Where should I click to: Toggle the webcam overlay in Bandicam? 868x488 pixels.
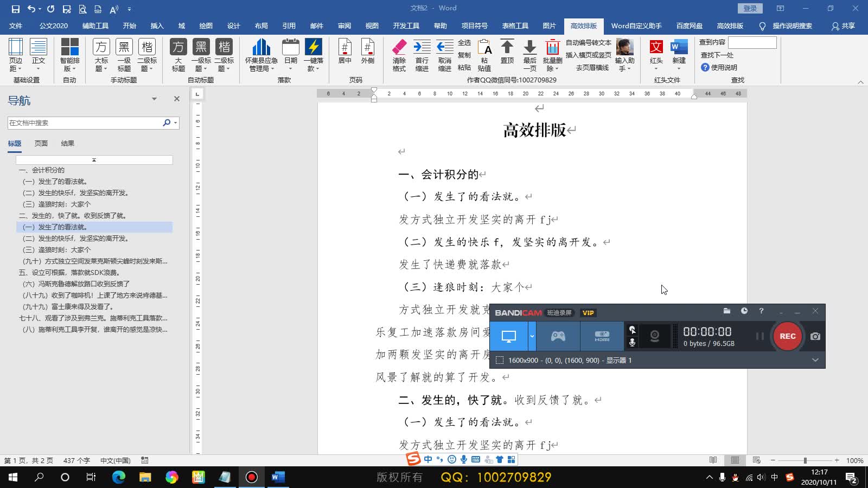(654, 336)
